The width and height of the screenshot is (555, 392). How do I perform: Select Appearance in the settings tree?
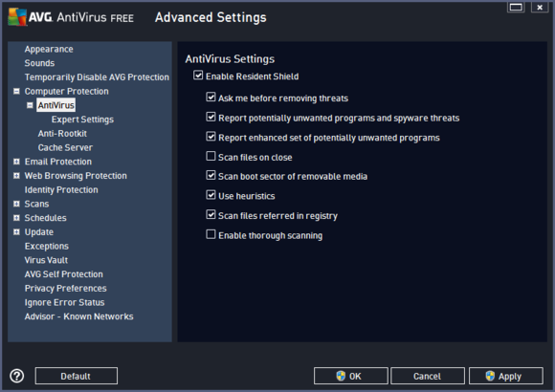[x=49, y=49]
